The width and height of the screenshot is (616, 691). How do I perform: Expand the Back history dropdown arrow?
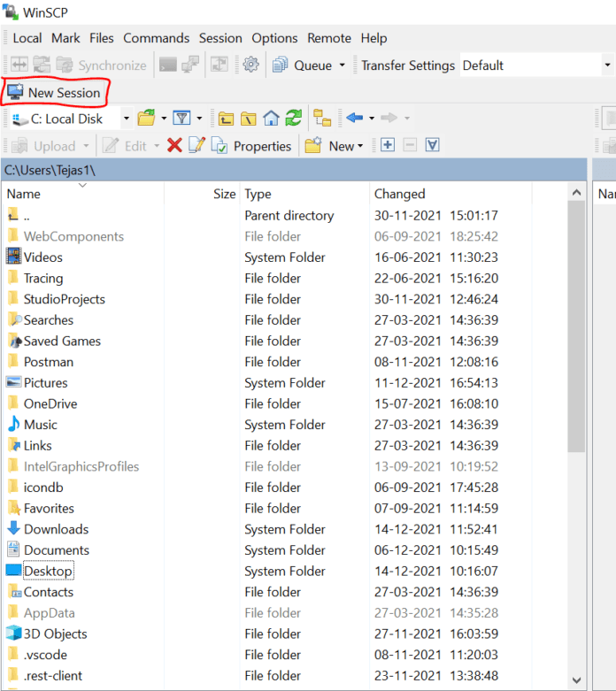click(x=372, y=118)
